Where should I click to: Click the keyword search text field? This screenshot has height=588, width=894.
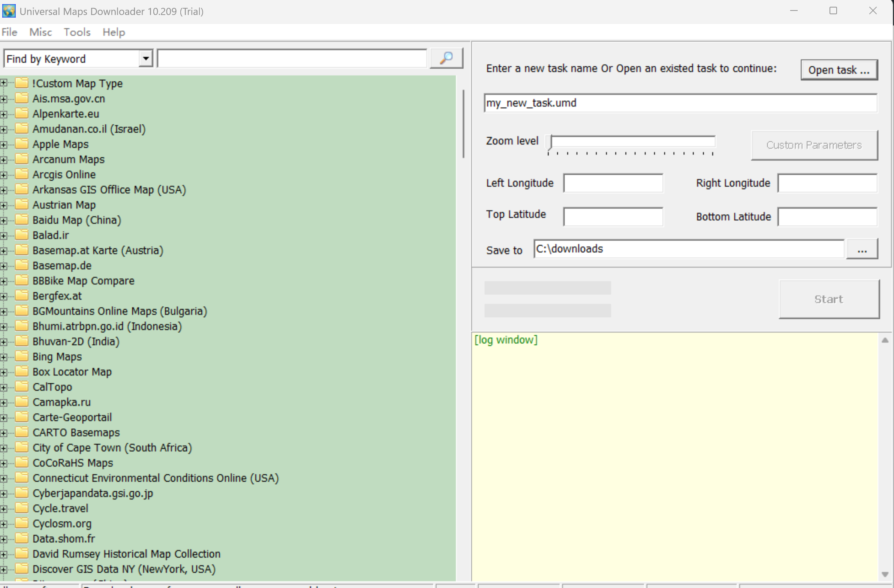[x=292, y=58]
